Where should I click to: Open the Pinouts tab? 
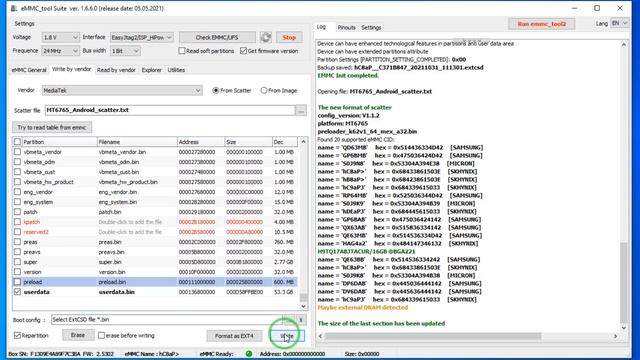347,27
